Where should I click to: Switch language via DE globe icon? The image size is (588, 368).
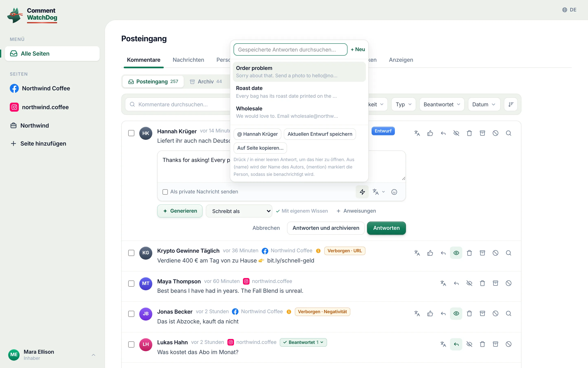(569, 10)
